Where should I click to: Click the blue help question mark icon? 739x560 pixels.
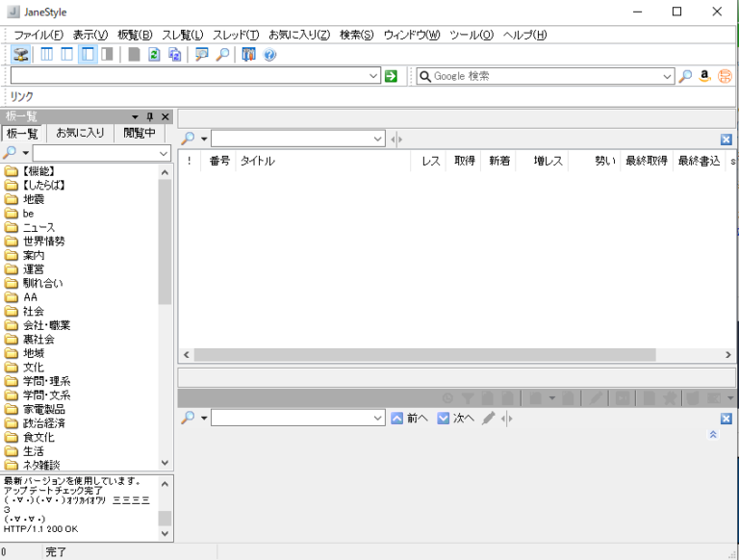pos(269,55)
